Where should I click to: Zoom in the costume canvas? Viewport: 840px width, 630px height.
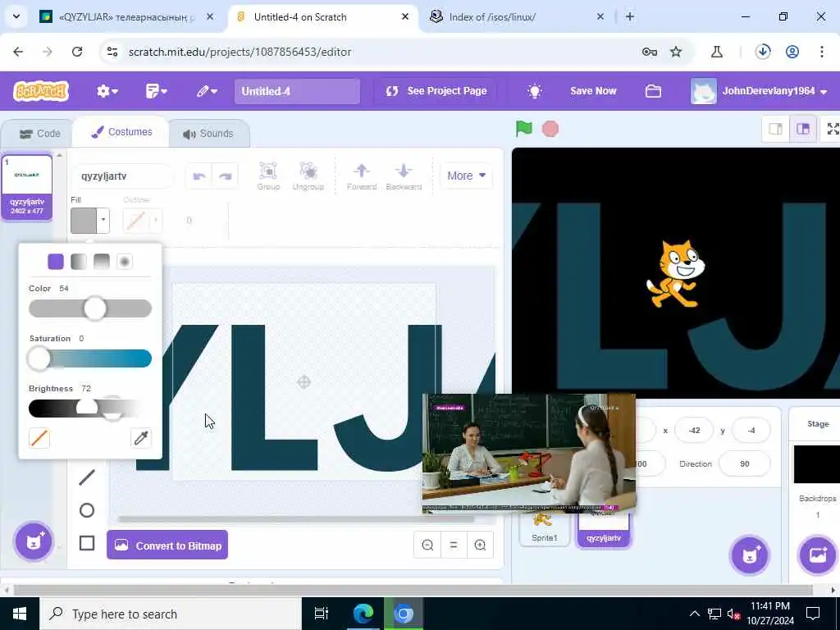tap(480, 545)
